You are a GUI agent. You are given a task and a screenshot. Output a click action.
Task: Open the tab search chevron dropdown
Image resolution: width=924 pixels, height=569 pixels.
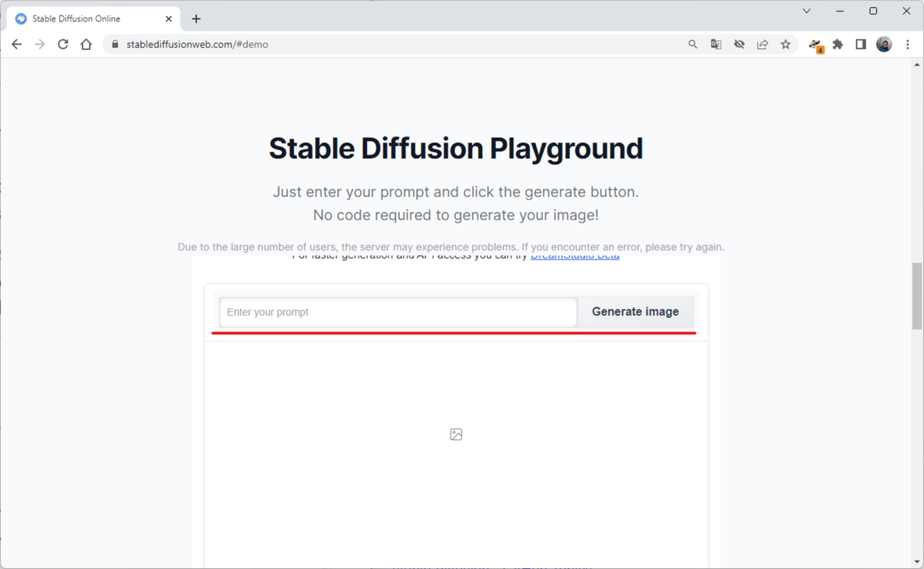806,11
